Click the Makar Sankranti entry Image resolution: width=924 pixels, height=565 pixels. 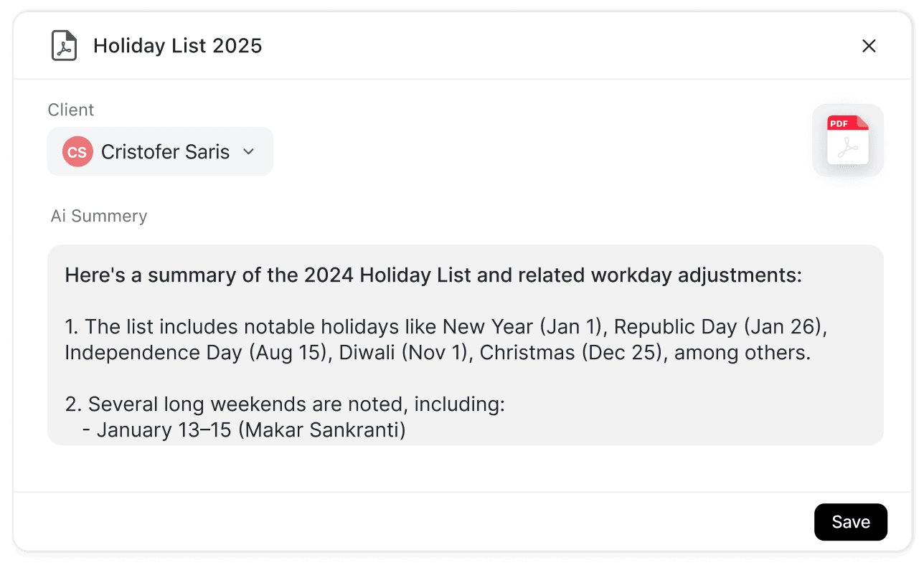pyautogui.click(x=251, y=430)
